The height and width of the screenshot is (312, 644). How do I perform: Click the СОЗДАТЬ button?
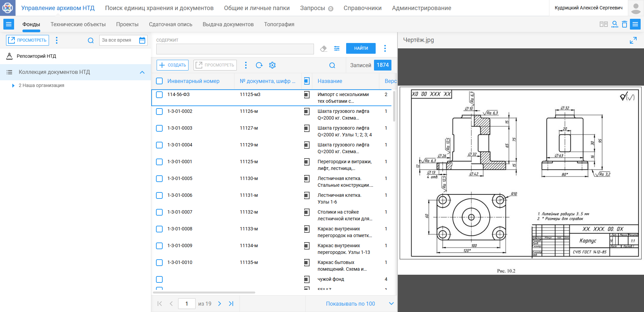(172, 65)
